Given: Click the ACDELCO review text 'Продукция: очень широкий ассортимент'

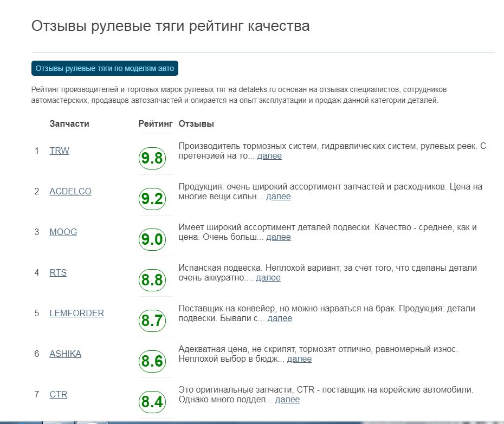Looking at the screenshot, I should click(x=260, y=187).
